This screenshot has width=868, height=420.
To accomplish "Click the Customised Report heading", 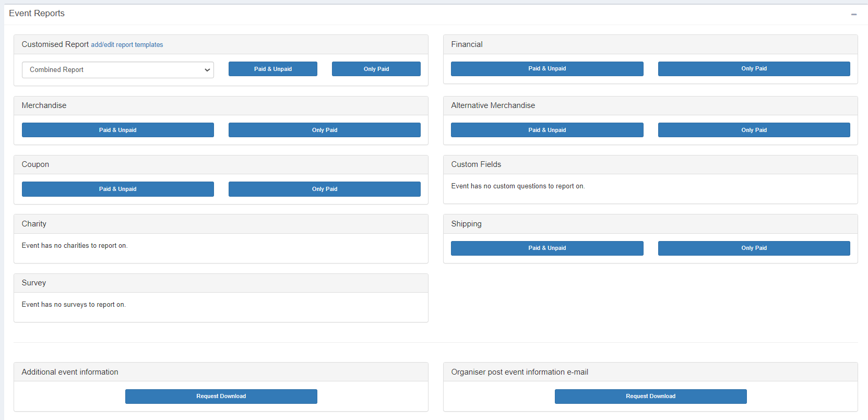I will (55, 44).
